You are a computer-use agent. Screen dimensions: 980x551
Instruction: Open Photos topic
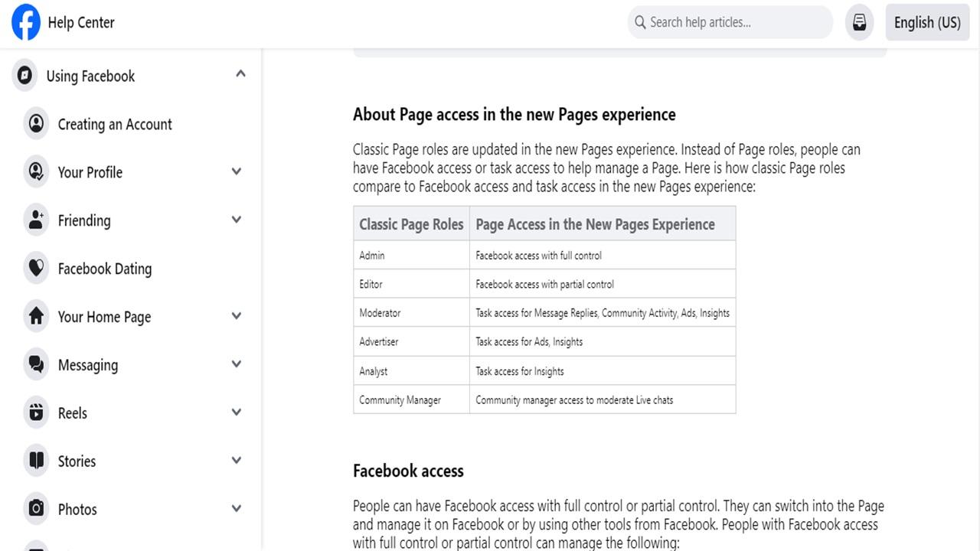click(77, 510)
